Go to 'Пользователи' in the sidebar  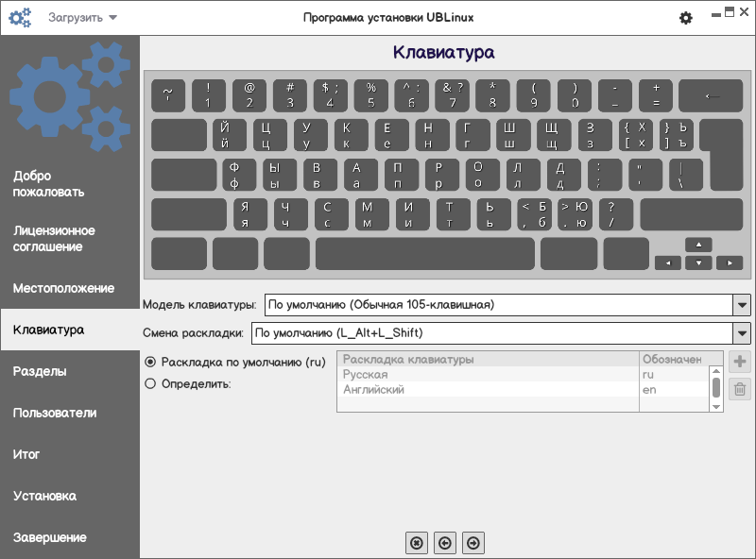pyautogui.click(x=55, y=413)
